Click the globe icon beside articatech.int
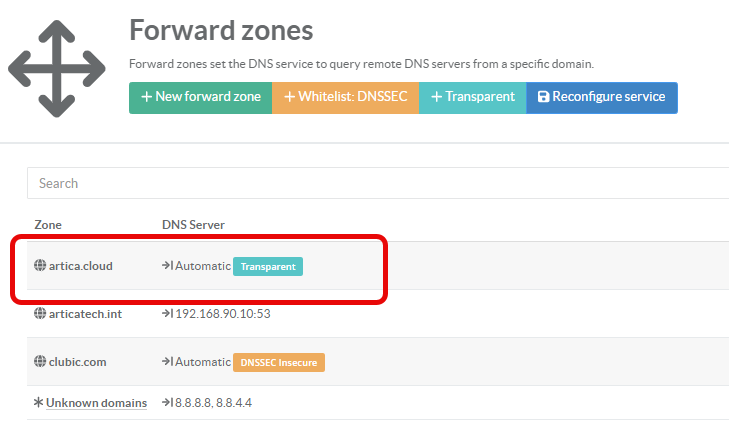Screen dimensions: 729x438 pyautogui.click(x=40, y=314)
